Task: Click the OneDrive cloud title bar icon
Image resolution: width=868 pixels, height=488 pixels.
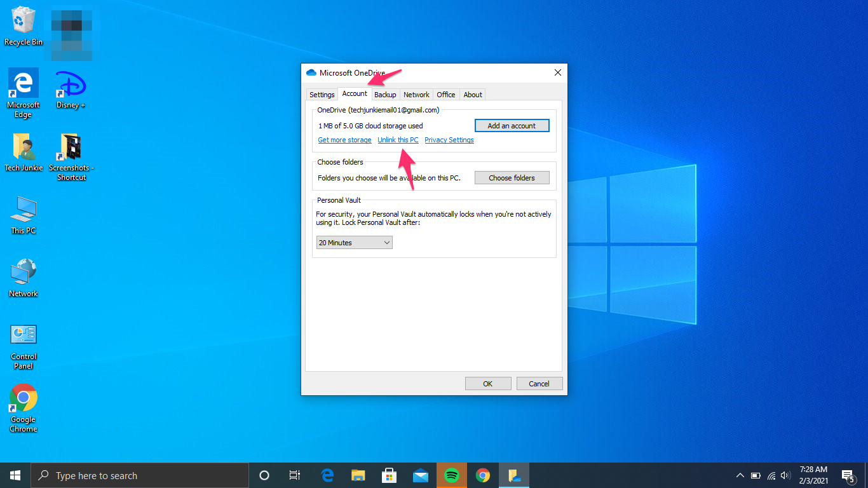Action: (x=311, y=72)
